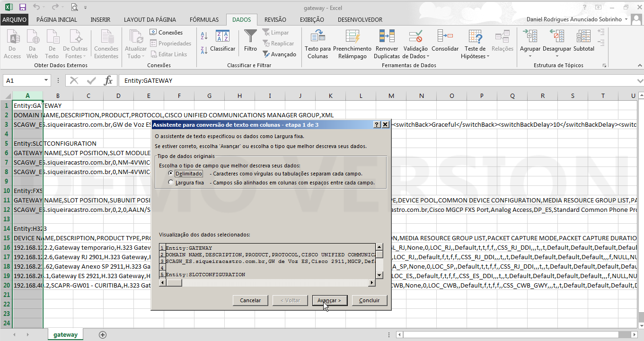Screen dimensions: 644x341
Task: Click the Subtotal button
Action: [x=584, y=41]
